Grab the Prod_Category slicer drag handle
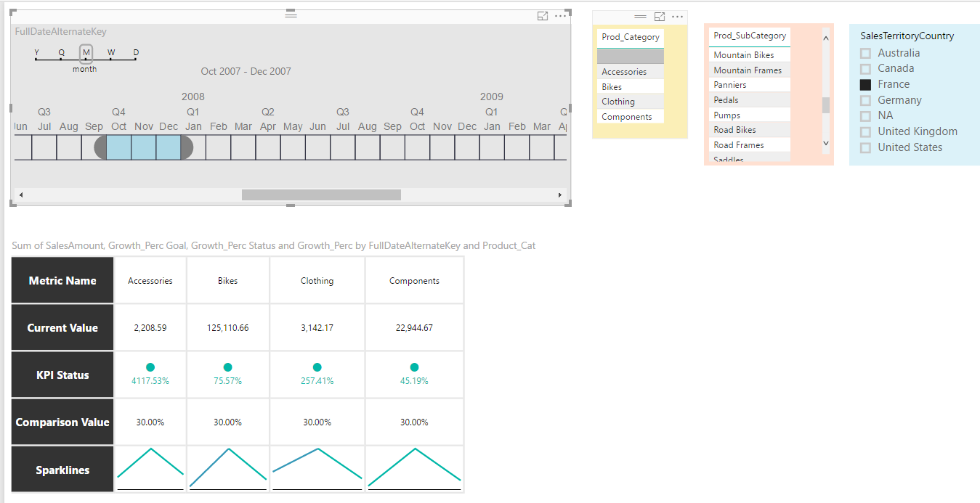 640,17
